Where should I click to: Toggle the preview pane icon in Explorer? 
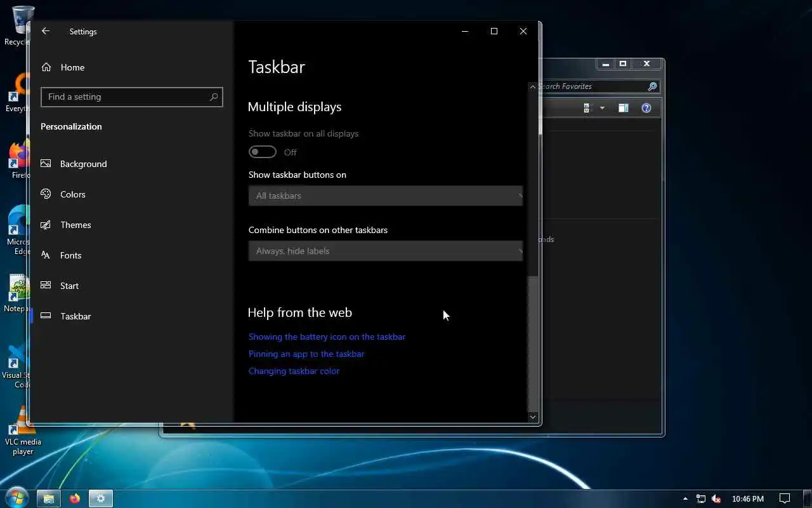pyautogui.click(x=623, y=108)
